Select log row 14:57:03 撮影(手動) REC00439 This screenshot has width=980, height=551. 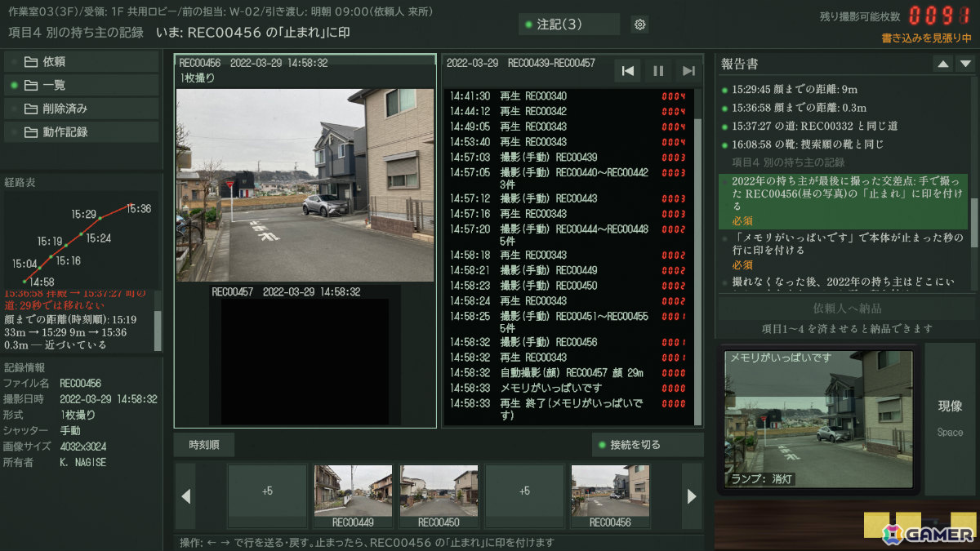point(568,158)
